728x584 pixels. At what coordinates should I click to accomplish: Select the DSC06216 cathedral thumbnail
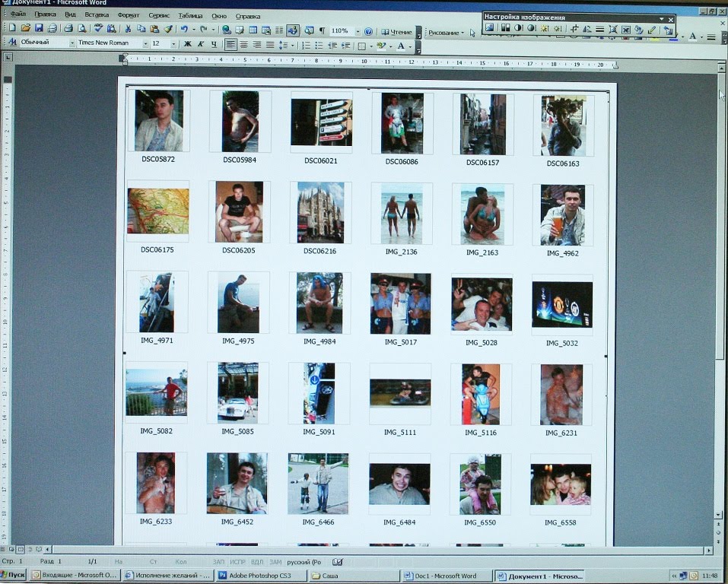click(x=320, y=212)
